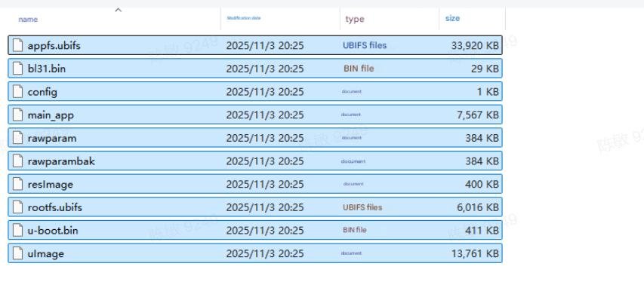Sort files by the name column header
The image size is (644, 294).
tap(28, 20)
